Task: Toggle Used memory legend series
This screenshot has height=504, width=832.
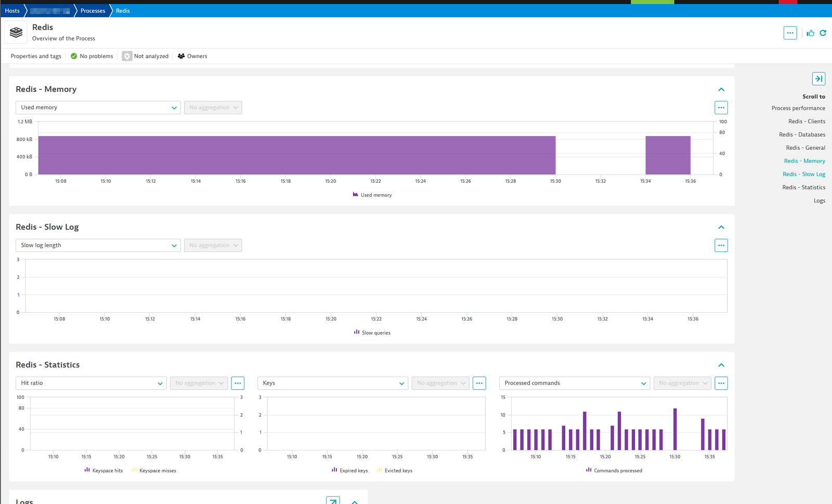Action: tap(372, 195)
